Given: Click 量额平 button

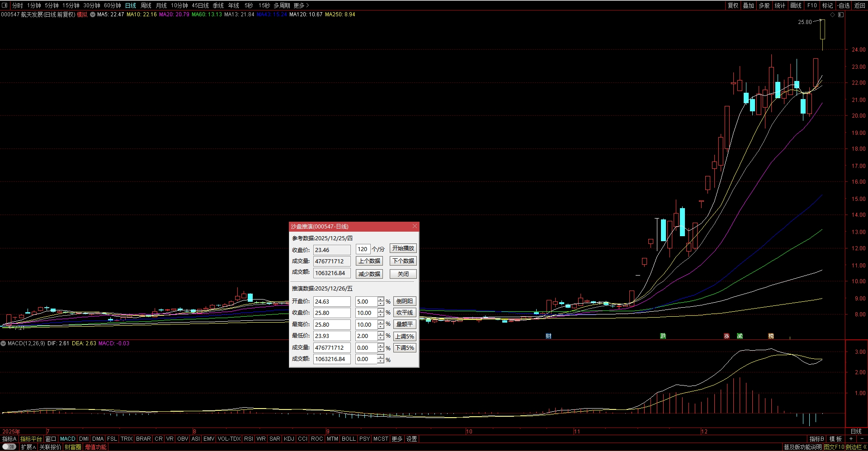Looking at the screenshot, I should (x=405, y=324).
